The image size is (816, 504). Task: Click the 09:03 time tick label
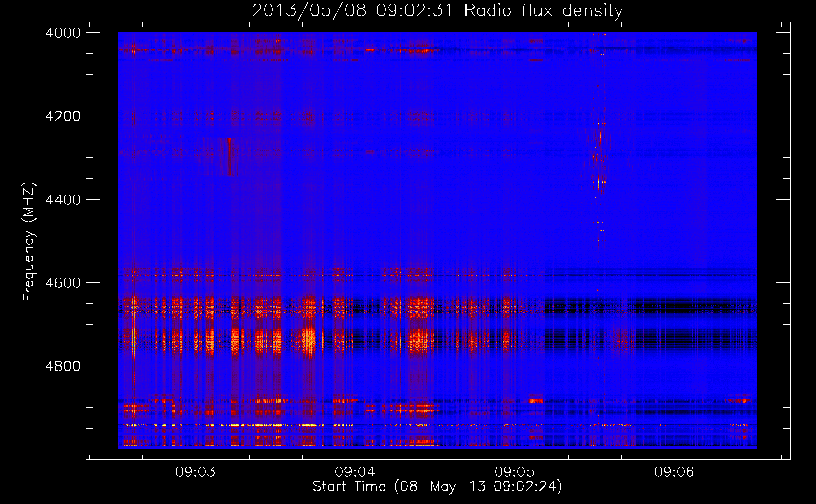pos(195,472)
